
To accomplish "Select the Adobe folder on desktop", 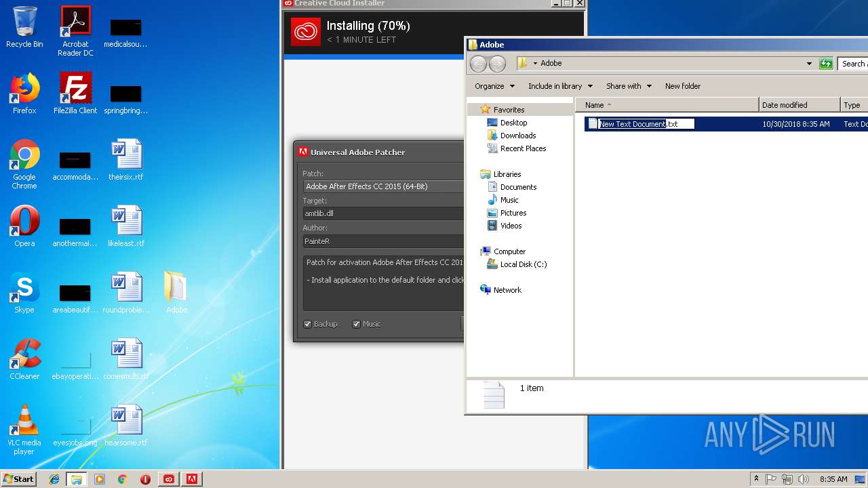I will pyautogui.click(x=176, y=293).
